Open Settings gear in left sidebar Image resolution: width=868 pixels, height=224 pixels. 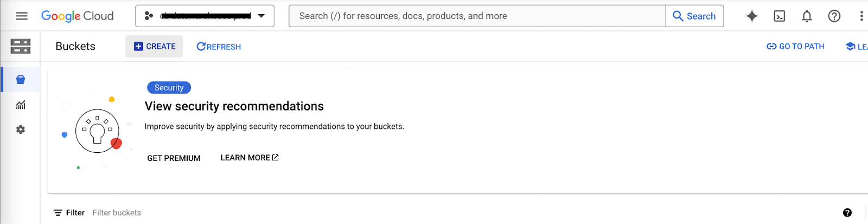point(21,129)
